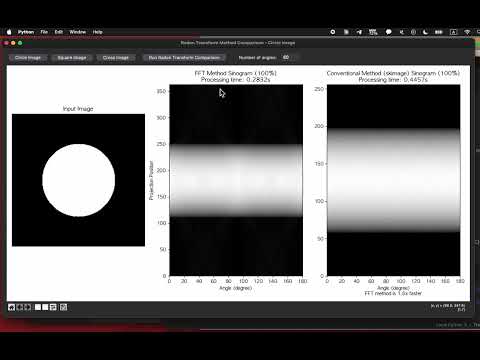Image resolution: width=480 pixels, height=360 pixels.
Task: Open the Wi-Fi status menu
Action: [x=467, y=32]
